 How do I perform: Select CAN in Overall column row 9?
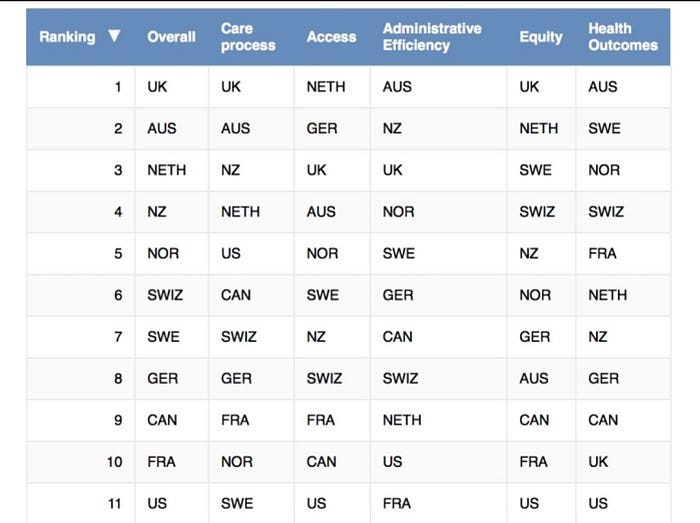click(162, 420)
